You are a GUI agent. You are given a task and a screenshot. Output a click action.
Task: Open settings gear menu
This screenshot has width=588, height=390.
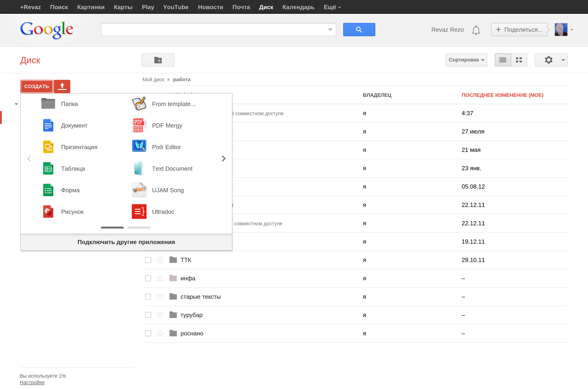(x=551, y=60)
